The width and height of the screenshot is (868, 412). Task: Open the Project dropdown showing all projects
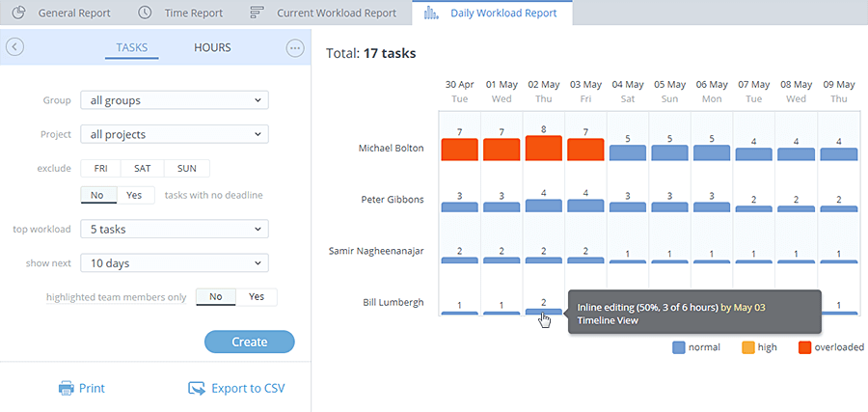tap(175, 134)
